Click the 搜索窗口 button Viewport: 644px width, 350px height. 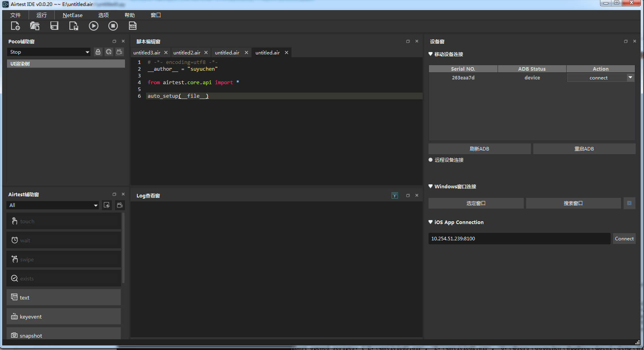(573, 203)
